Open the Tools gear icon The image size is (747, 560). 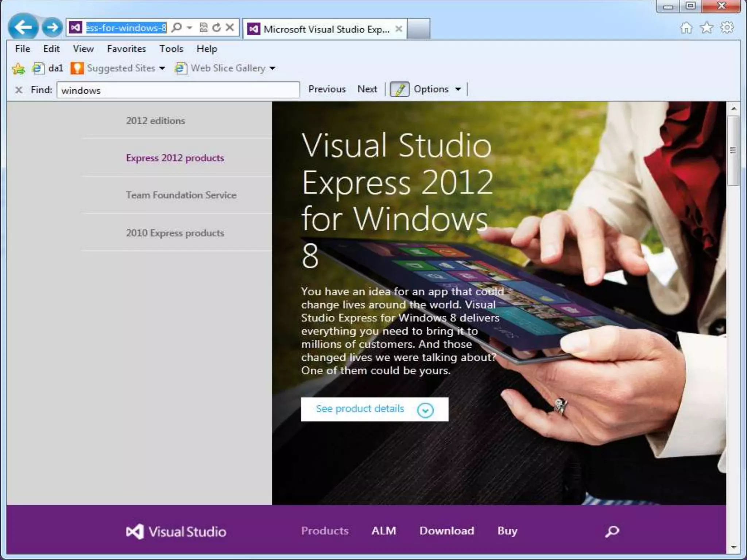[x=727, y=28]
